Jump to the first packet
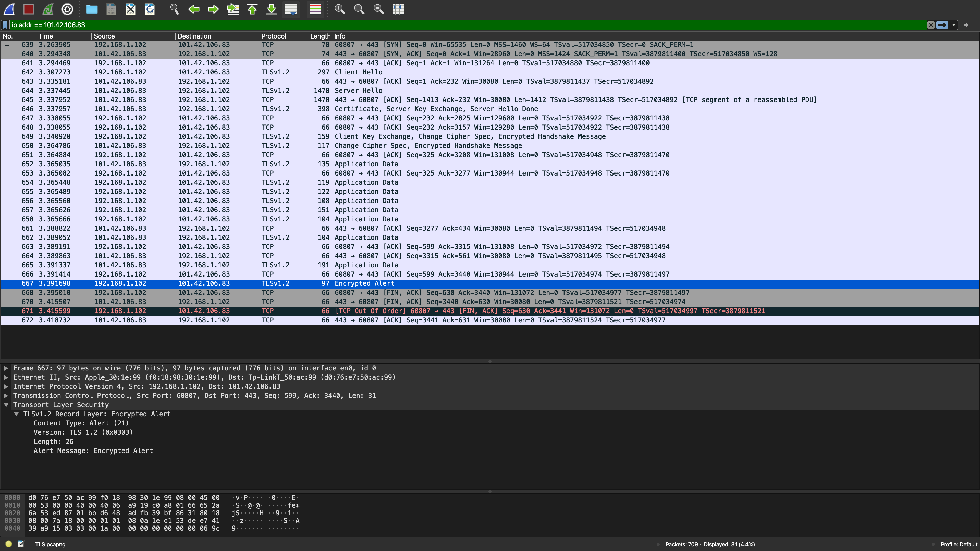 click(252, 9)
